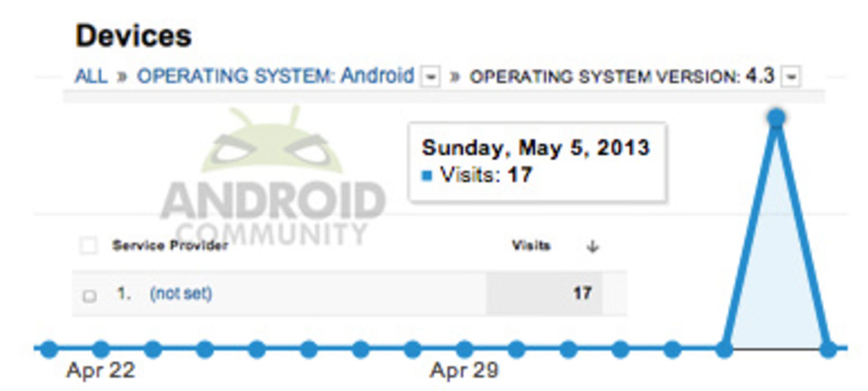Expand the version 4.3 dropdown arrow
The width and height of the screenshot is (868, 391).
[791, 77]
